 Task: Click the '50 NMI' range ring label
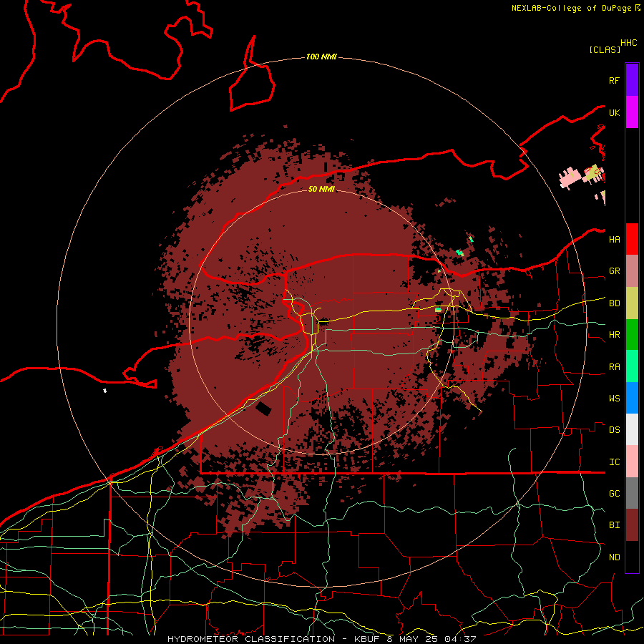[x=321, y=189]
